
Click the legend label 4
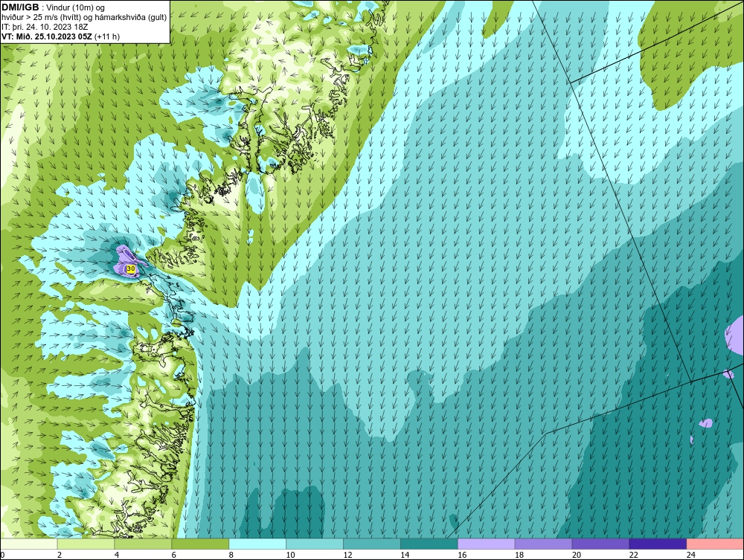117,555
